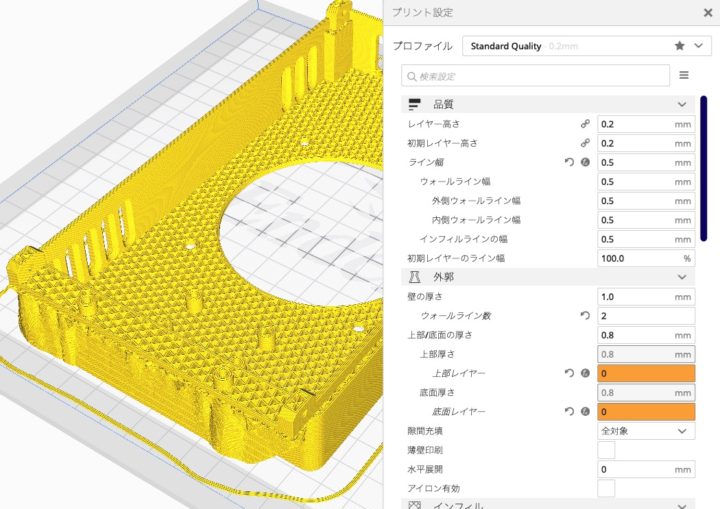
Task: Open the 隙間充填 dropdown
Action: click(645, 430)
